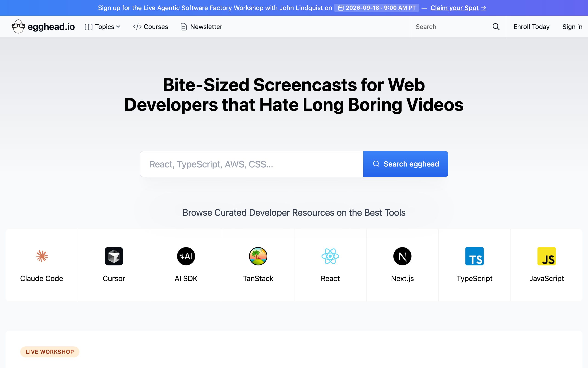The width and height of the screenshot is (588, 368).
Task: Click the Search egghead button
Action: 406,164
